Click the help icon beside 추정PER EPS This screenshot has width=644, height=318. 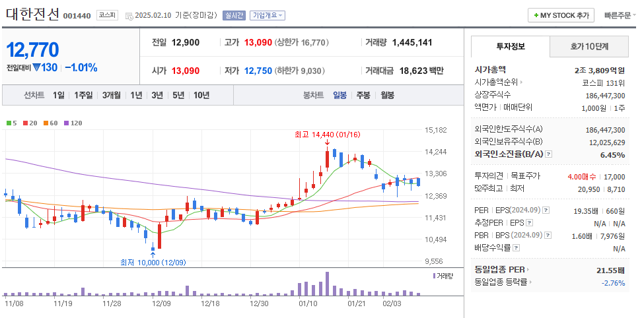530,223
